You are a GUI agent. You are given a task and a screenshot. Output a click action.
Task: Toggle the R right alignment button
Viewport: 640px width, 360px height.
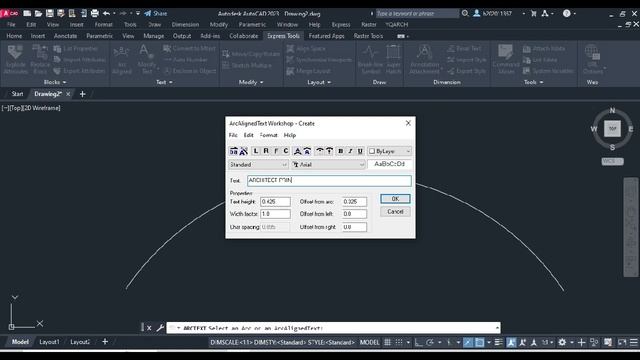click(x=266, y=151)
